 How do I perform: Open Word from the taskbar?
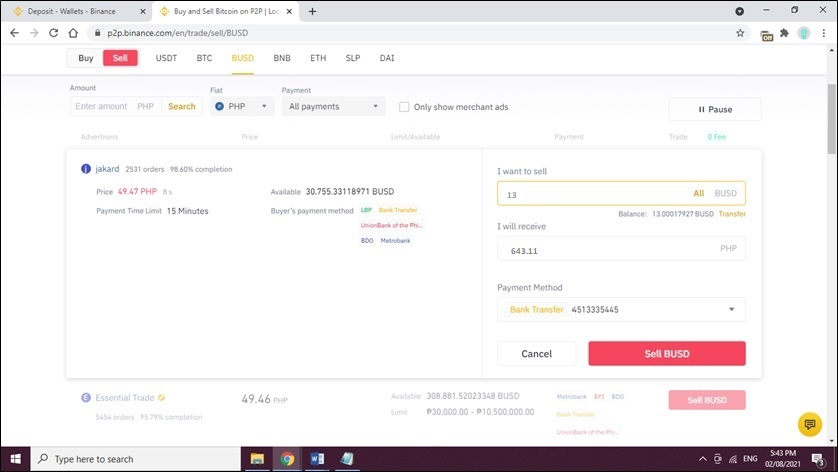pyautogui.click(x=317, y=459)
